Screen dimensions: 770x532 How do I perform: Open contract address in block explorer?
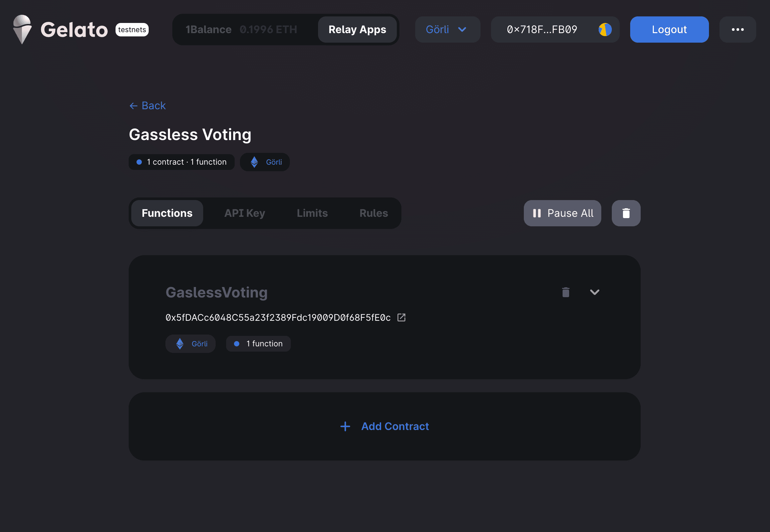[x=401, y=318]
